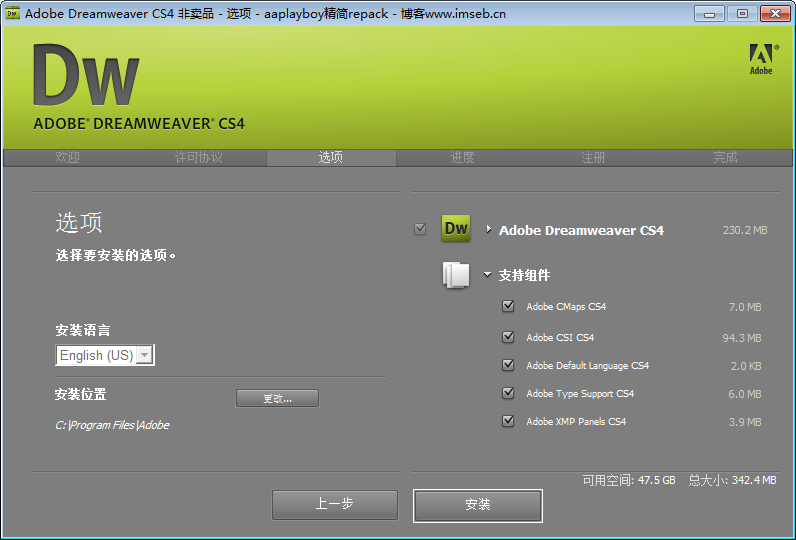Select the 进度 step tab
This screenshot has height=540, width=796.
[x=462, y=157]
